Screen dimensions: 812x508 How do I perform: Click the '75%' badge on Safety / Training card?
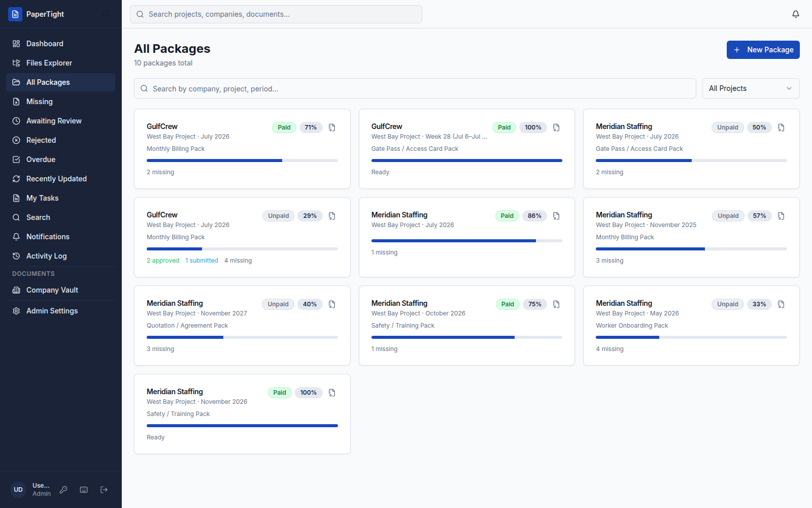[535, 304]
